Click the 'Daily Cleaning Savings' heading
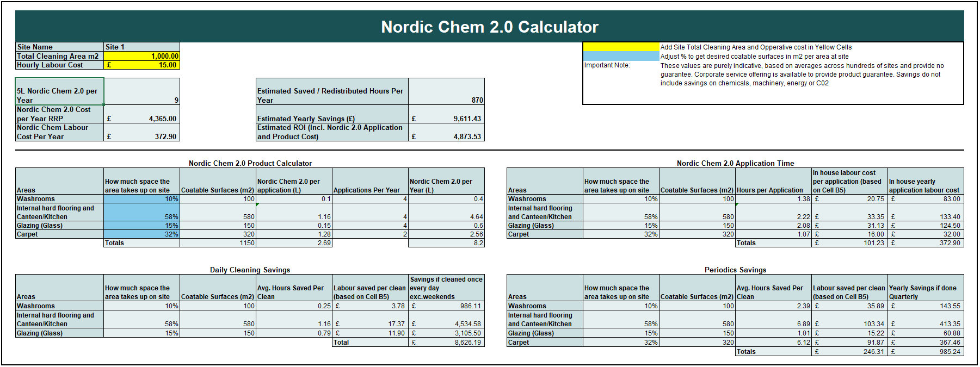The height and width of the screenshot is (367, 980). pos(250,270)
